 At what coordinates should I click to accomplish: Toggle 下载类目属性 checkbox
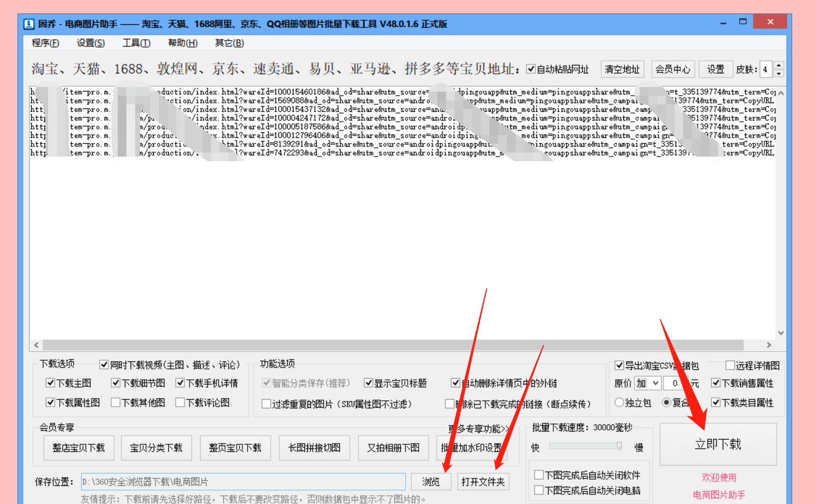[x=716, y=403]
